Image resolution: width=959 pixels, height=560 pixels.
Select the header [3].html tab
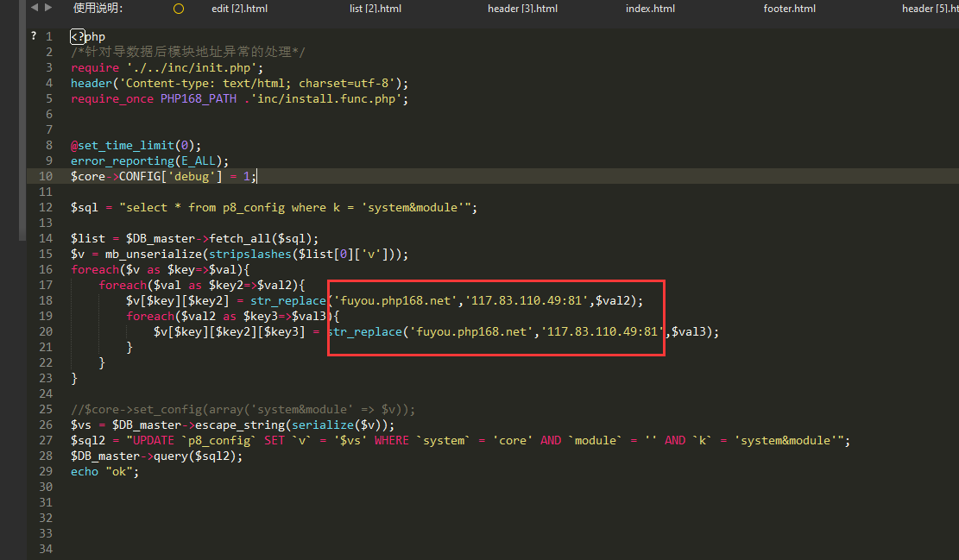pos(522,9)
